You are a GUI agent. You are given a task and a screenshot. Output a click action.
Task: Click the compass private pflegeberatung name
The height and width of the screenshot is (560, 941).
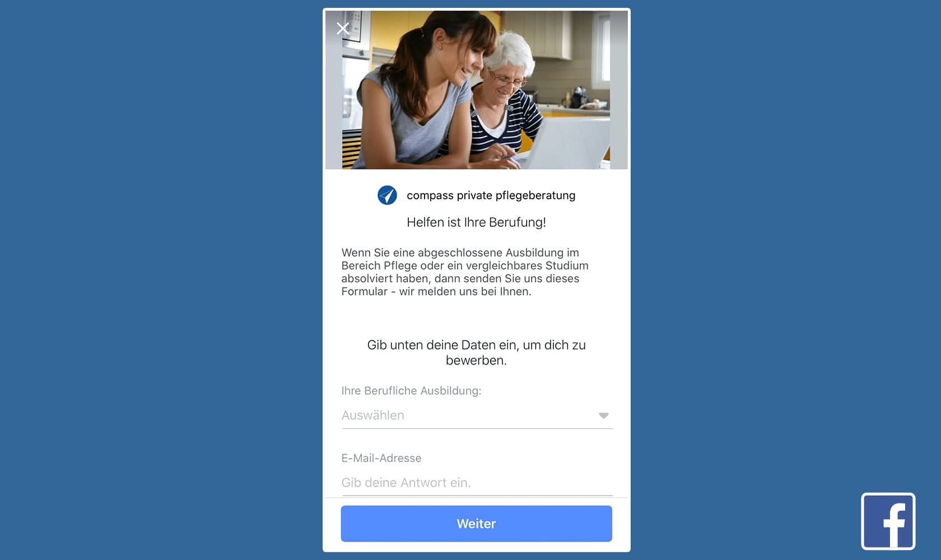point(491,195)
